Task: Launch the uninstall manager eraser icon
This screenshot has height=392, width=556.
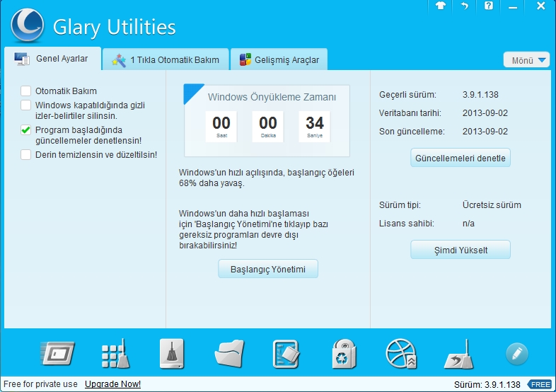Action: click(286, 354)
